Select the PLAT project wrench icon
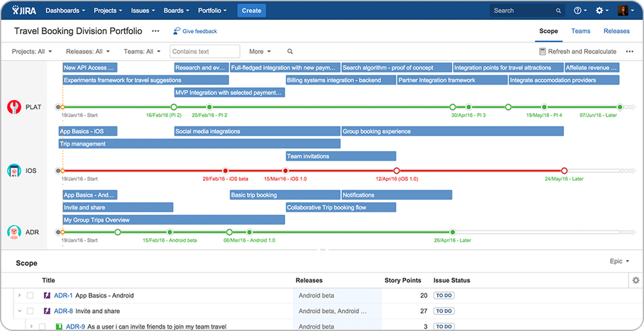This screenshot has width=644, height=331. pyautogui.click(x=14, y=107)
